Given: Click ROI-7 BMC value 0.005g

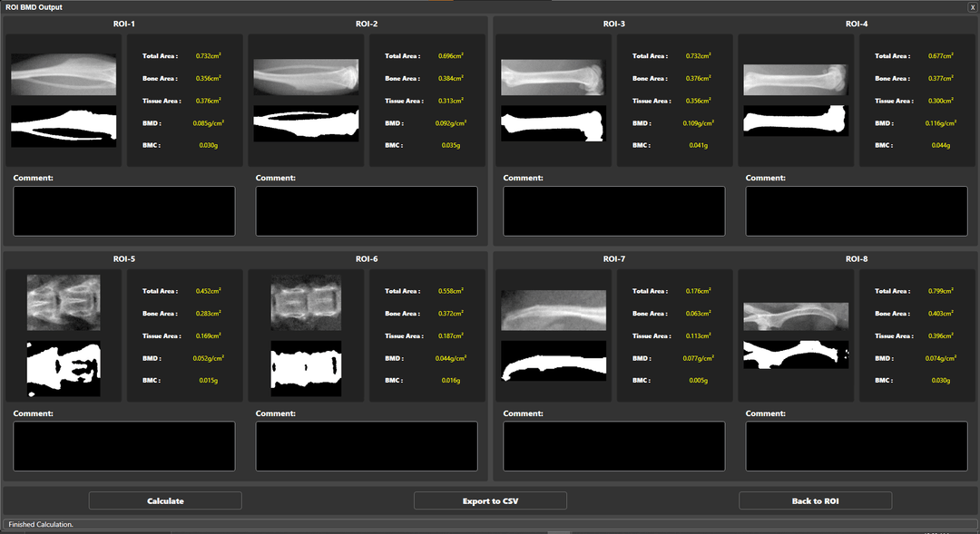Looking at the screenshot, I should click(698, 381).
